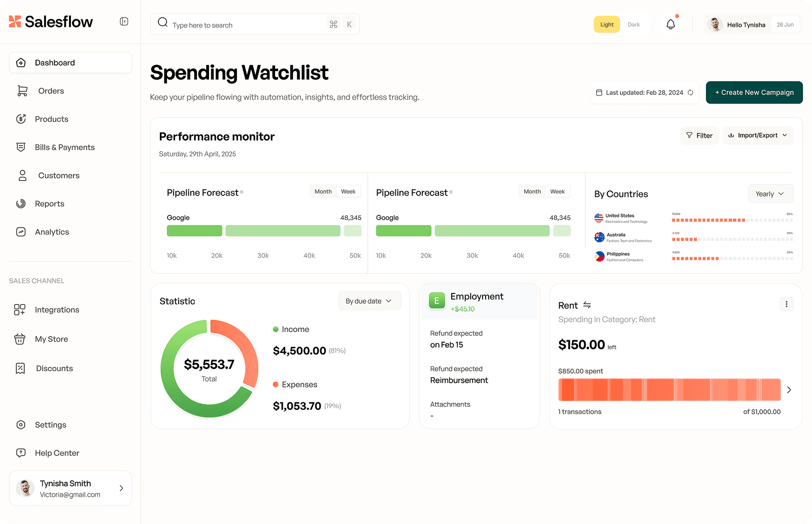Click the Rent spending progress bar
This screenshot has width=812, height=524.
(x=669, y=390)
